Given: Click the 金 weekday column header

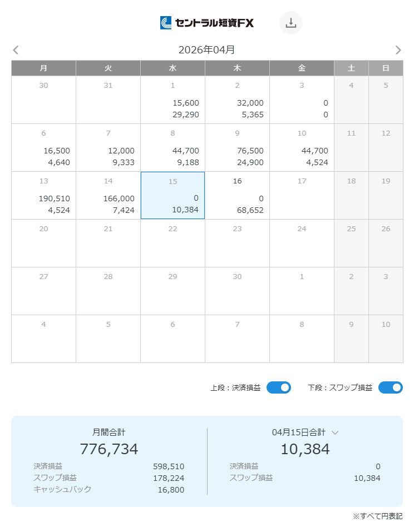Looking at the screenshot, I should [302, 68].
